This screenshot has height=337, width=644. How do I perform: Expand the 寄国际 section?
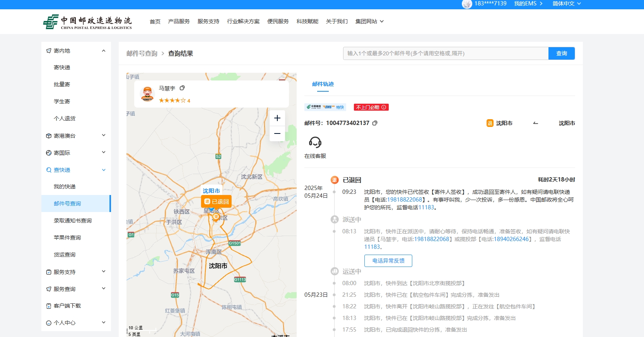[x=104, y=152]
